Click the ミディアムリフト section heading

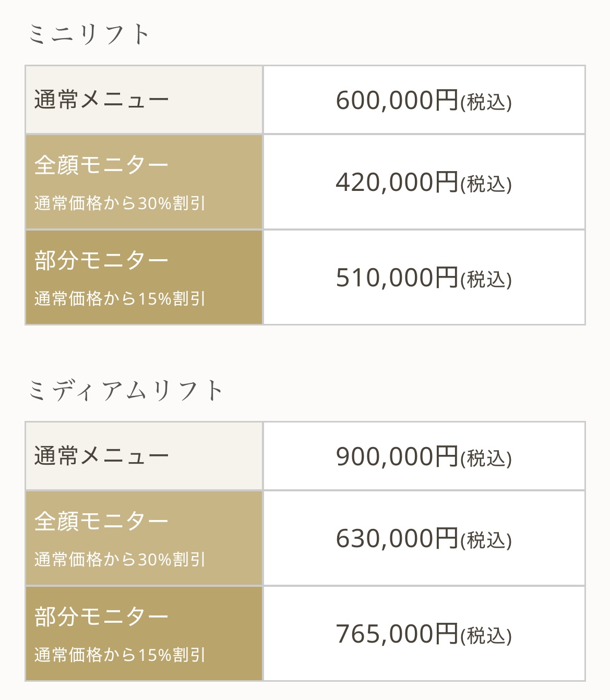click(125, 391)
